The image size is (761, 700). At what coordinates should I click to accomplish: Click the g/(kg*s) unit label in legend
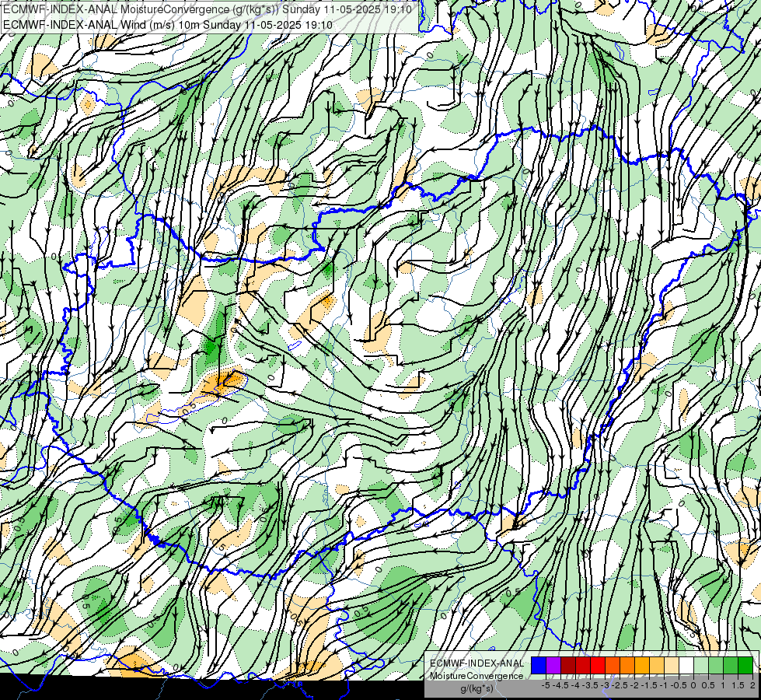[x=476, y=688]
